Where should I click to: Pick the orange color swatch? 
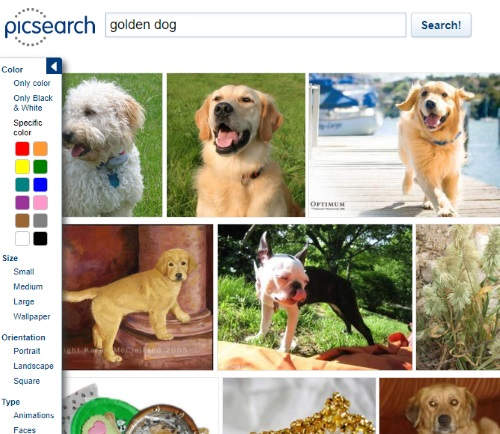40,149
